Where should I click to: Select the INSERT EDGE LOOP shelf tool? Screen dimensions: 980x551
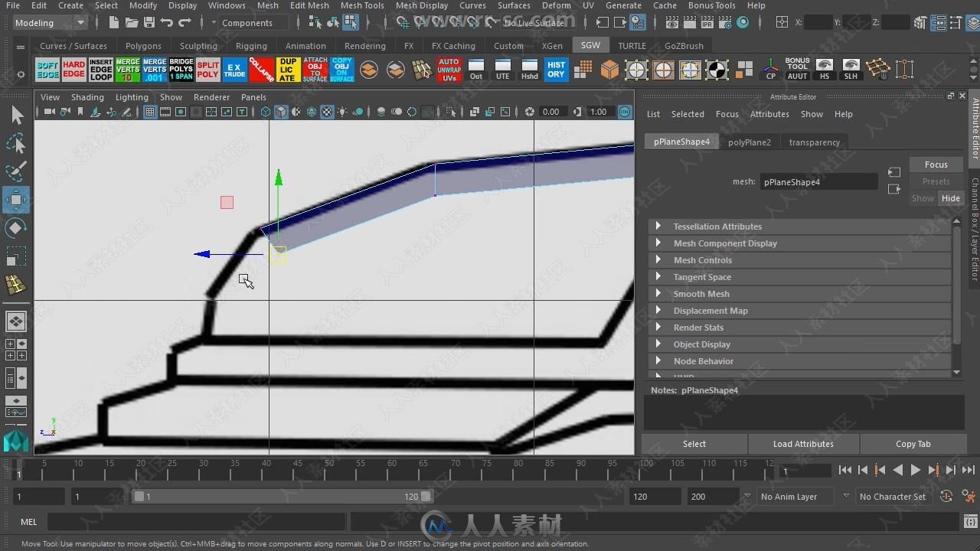(101, 70)
